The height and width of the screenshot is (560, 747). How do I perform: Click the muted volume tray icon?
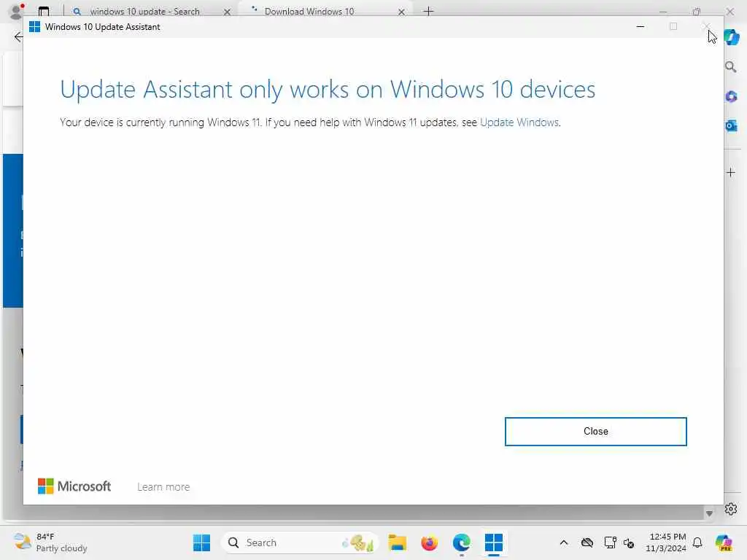click(629, 542)
